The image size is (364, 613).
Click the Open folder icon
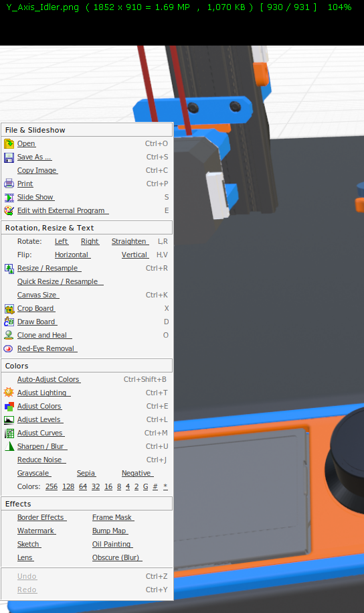9,144
